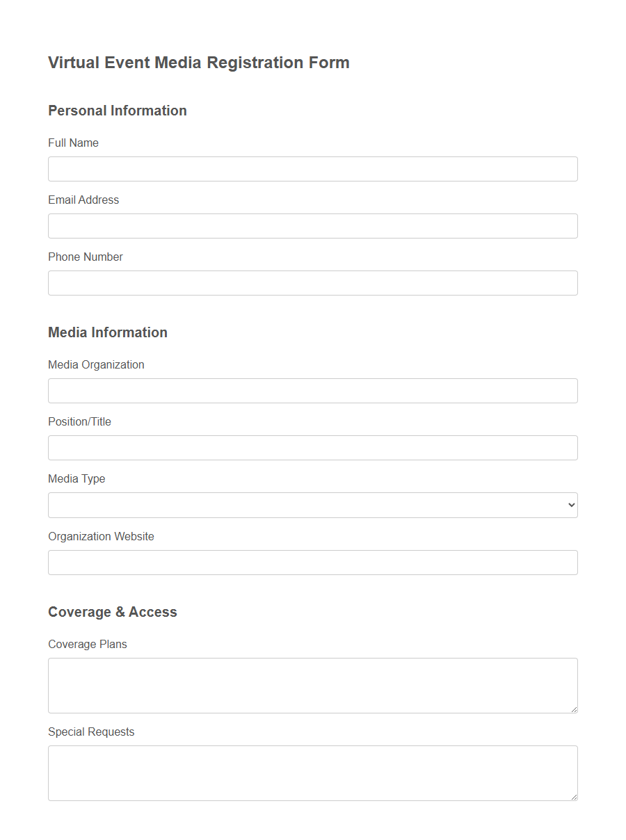
Task: Click the Media Information section heading
Action: coord(108,332)
